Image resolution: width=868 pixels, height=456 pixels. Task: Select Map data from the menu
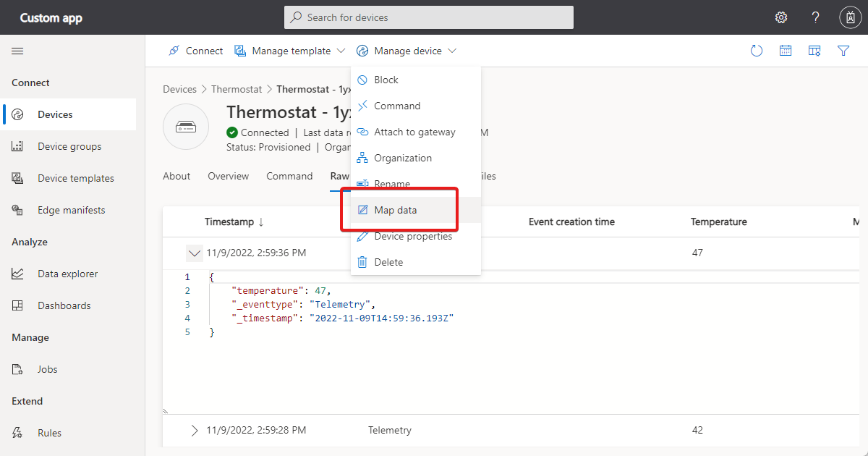pos(415,210)
